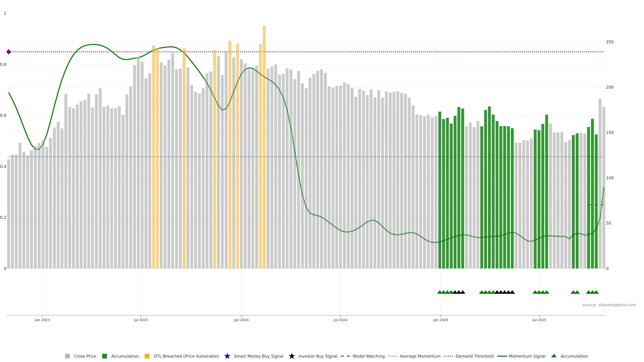The image size is (644, 362).
Task: Click the first green triangle near Jan 2025
Action: [x=440, y=292]
